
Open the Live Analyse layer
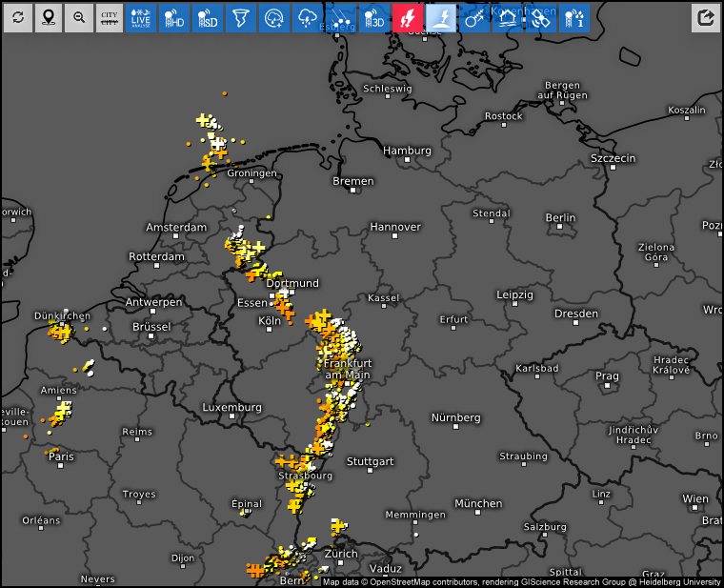141,18
